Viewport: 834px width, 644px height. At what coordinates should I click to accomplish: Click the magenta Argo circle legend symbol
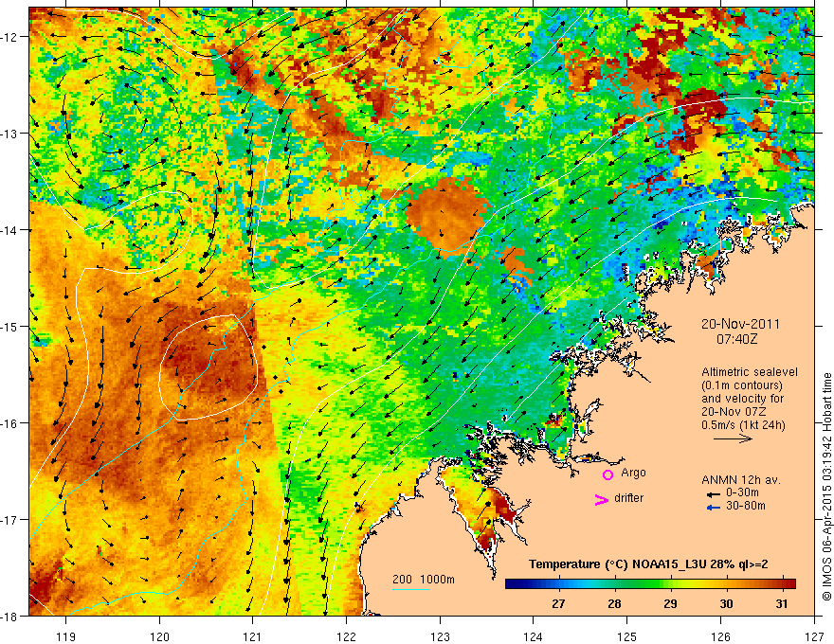(x=607, y=474)
